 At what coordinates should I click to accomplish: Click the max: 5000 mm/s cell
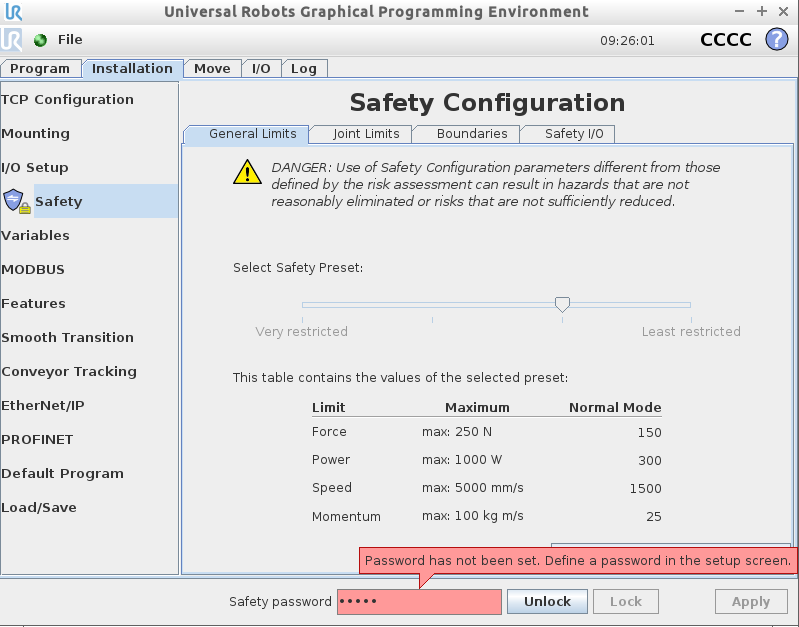(x=472, y=488)
